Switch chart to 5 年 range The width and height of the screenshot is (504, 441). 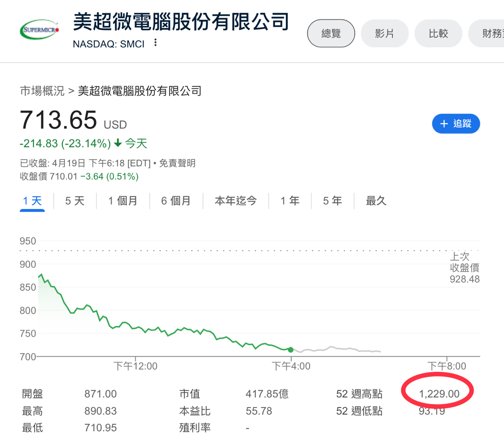click(x=332, y=201)
